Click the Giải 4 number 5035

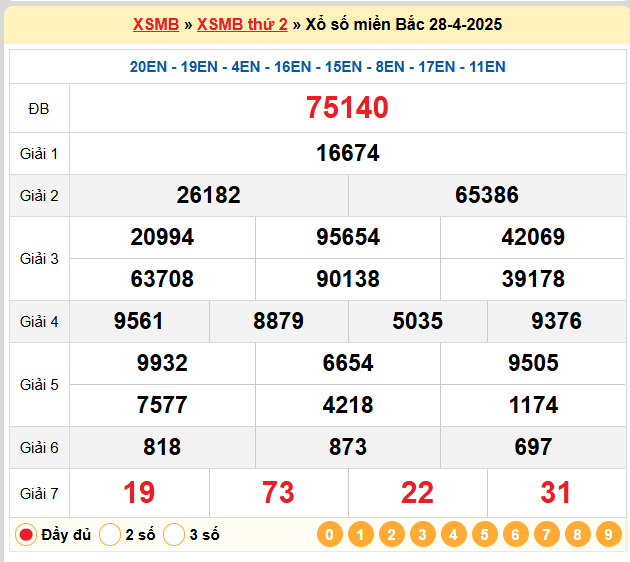pos(418,321)
